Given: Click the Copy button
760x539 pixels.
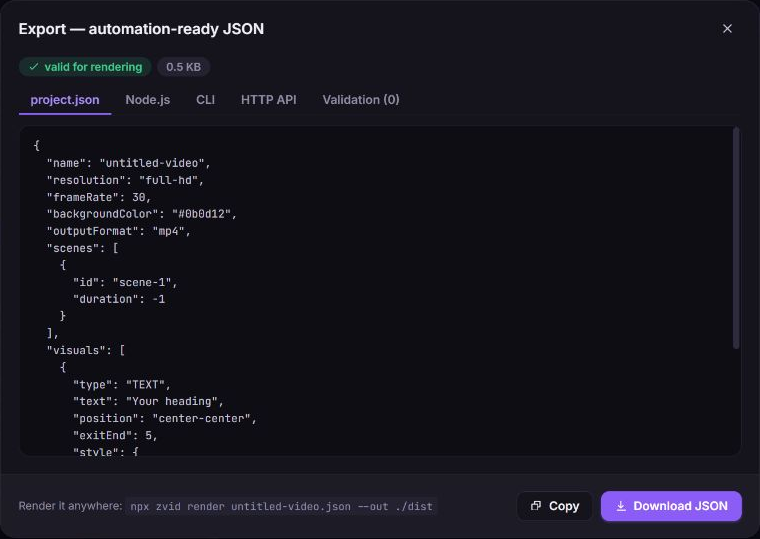Looking at the screenshot, I should pyautogui.click(x=555, y=506).
